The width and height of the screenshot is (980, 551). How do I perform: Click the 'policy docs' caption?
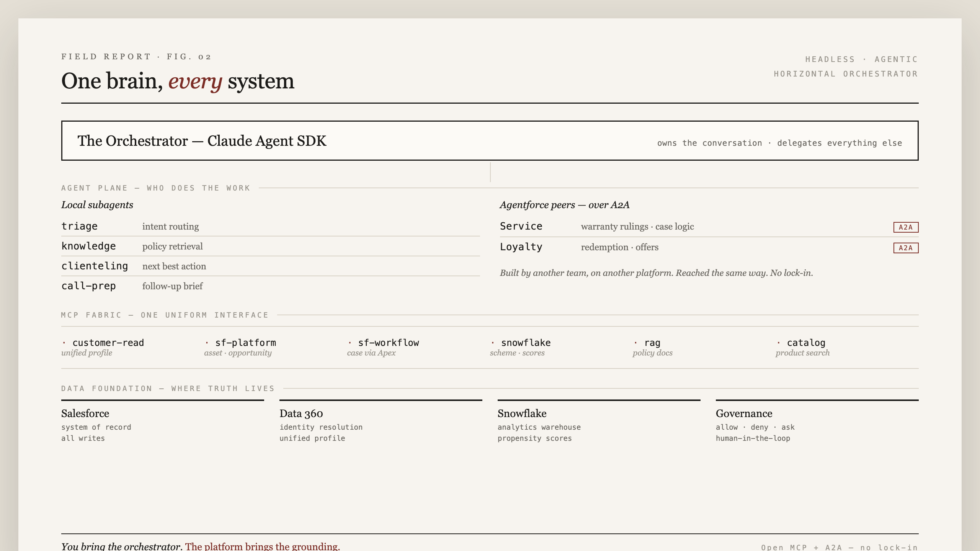[653, 353]
